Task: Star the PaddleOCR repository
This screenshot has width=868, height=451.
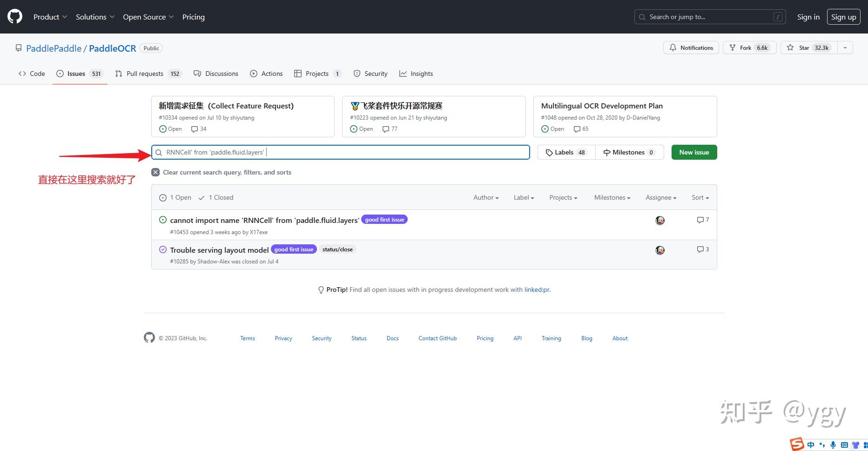Action: tap(809, 47)
